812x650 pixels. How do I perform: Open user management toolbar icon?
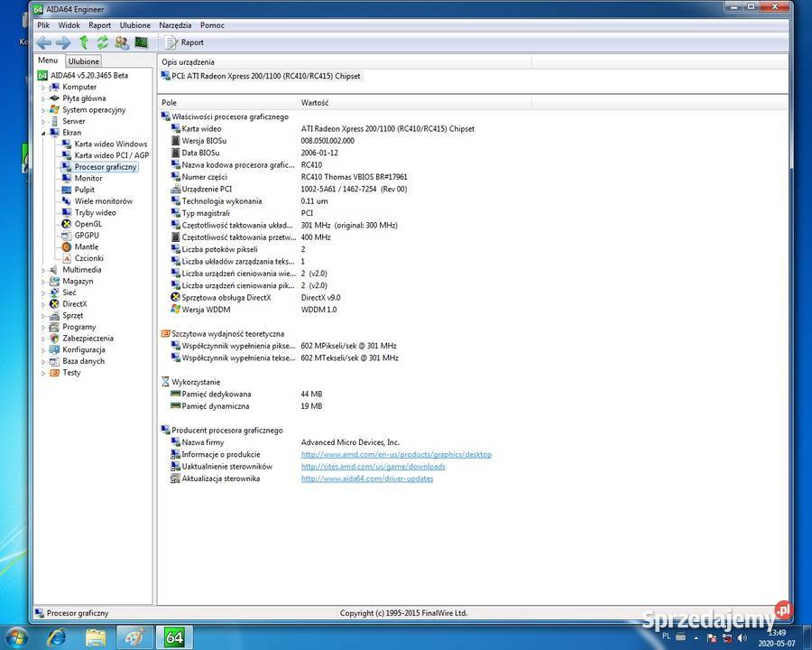tap(122, 42)
